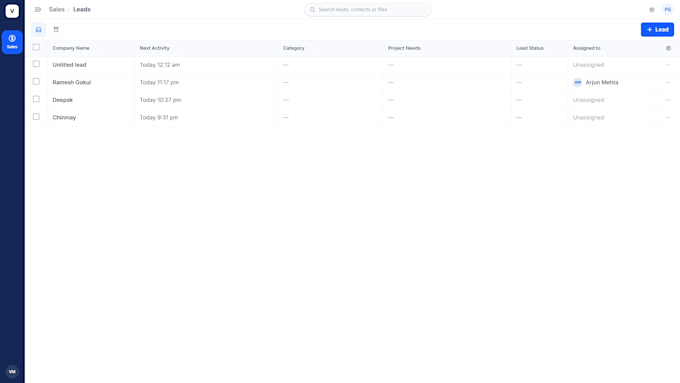The width and height of the screenshot is (680, 383).
Task: Click the V workspace logo
Action: click(x=12, y=11)
